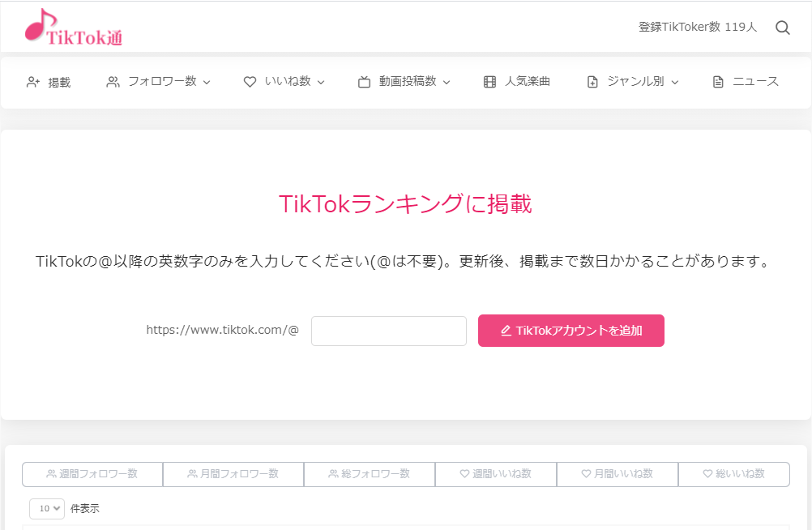Select the 掲載 person-add icon in the navbar

pyautogui.click(x=32, y=81)
